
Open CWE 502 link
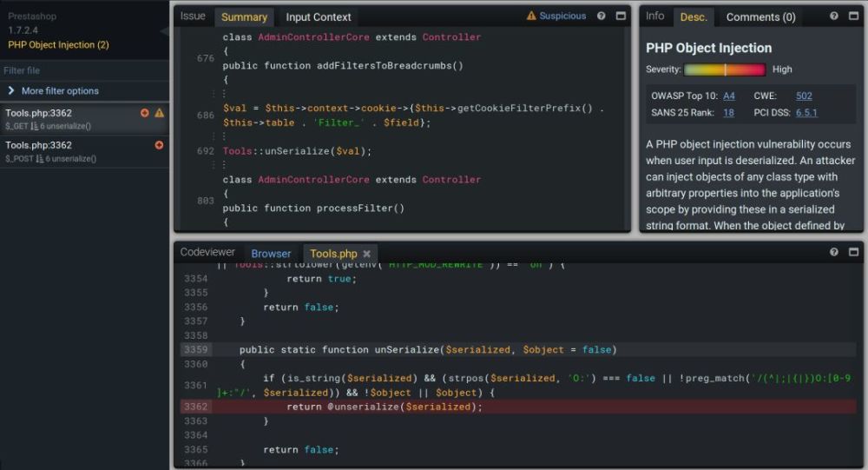coord(804,96)
